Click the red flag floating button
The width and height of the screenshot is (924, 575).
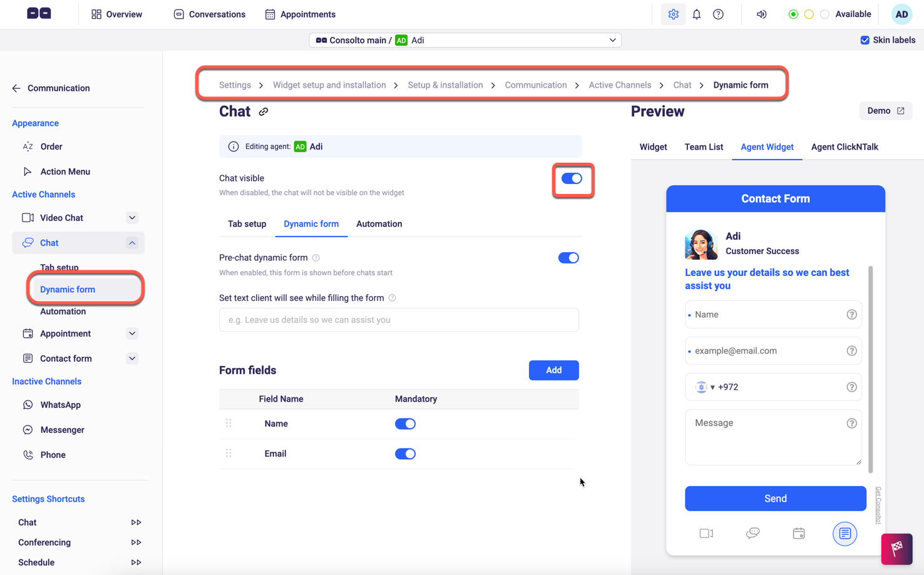[896, 549]
